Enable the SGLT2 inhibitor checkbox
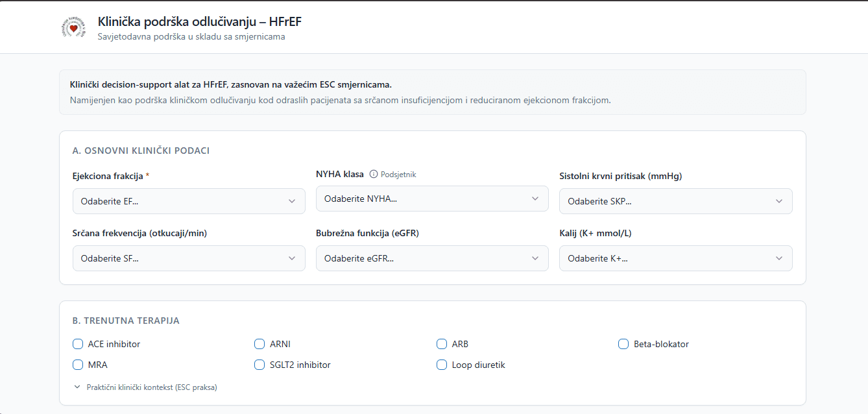This screenshot has width=868, height=414. pyautogui.click(x=259, y=365)
